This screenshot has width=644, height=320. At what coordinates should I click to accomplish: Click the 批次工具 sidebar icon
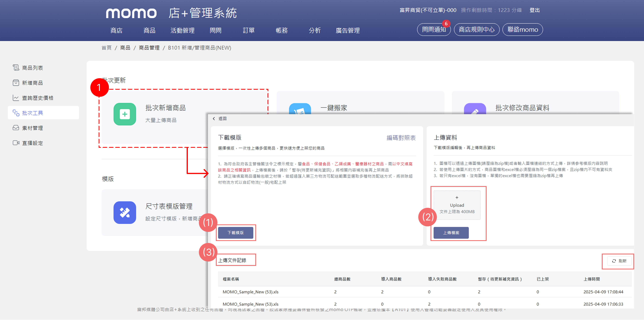coord(16,113)
